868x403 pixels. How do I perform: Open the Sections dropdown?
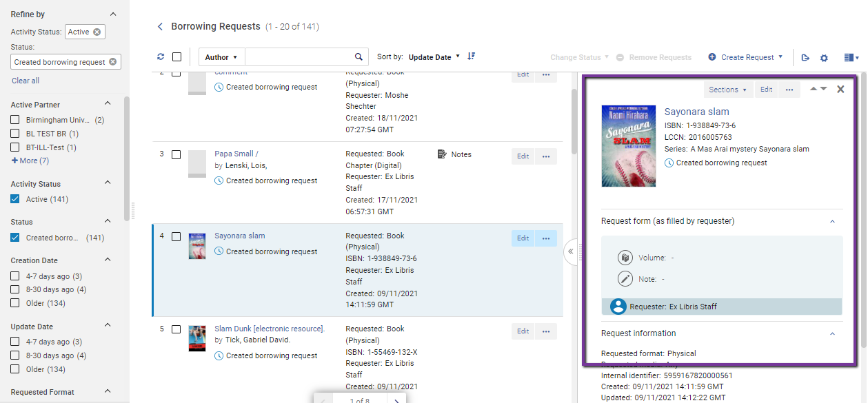728,90
